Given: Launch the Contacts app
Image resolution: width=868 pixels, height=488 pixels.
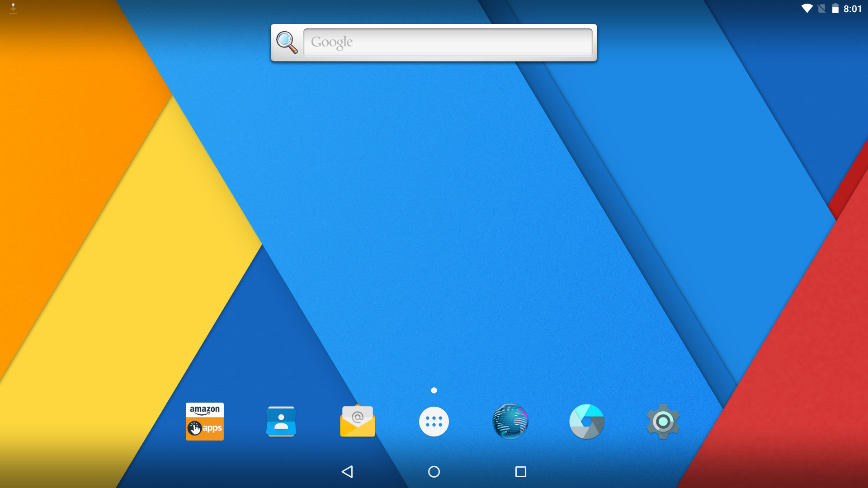Looking at the screenshot, I should tap(281, 422).
